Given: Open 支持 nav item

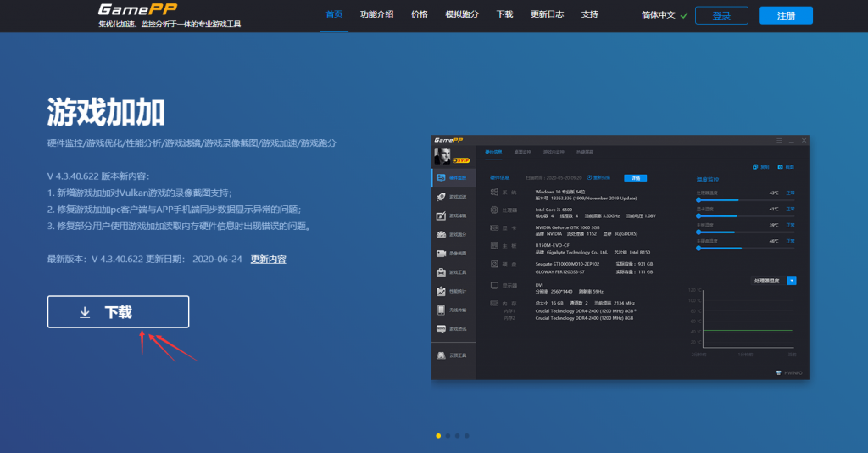Looking at the screenshot, I should click(590, 14).
